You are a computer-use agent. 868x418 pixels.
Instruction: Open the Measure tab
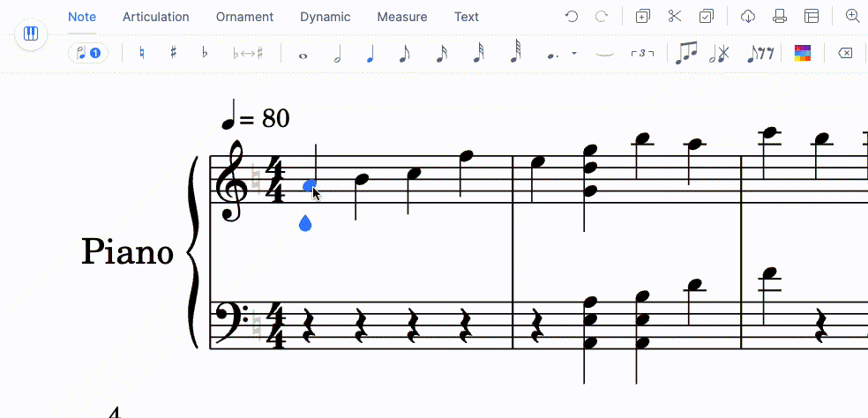pos(401,17)
